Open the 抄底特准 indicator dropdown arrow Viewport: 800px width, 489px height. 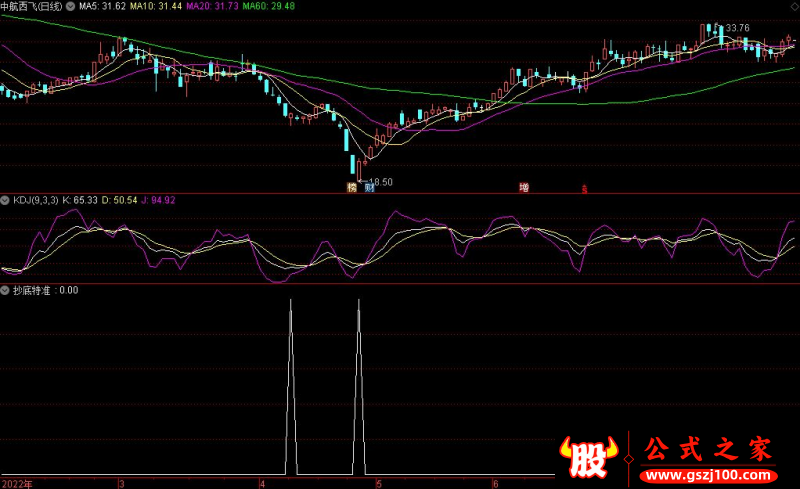pos(5,290)
